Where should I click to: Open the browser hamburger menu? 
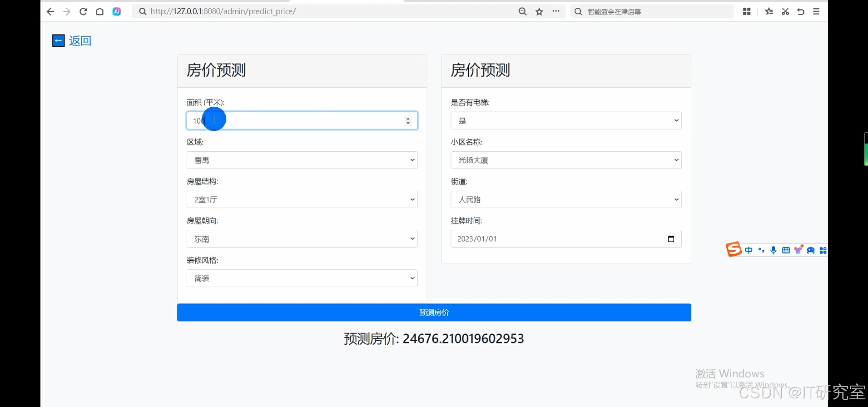(x=816, y=11)
